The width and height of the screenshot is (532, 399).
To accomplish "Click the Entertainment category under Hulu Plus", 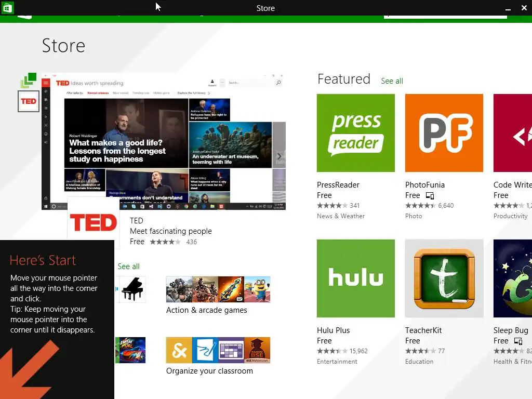I will point(337,362).
